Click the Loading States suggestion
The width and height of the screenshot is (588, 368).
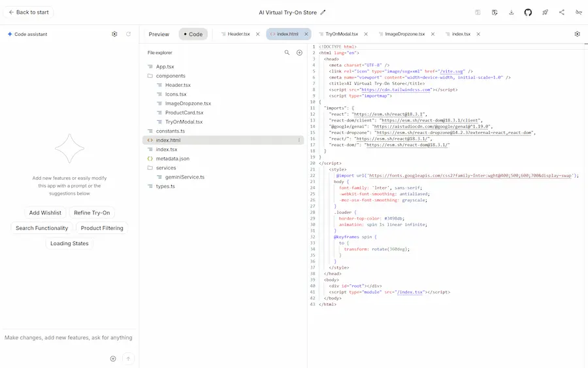point(69,243)
